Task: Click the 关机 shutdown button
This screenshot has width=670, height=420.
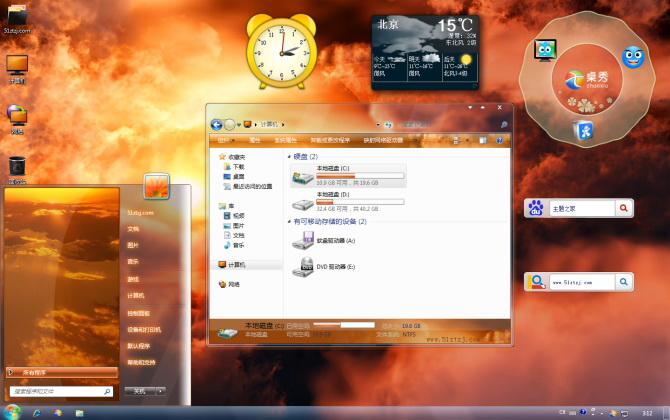Action: click(140, 391)
